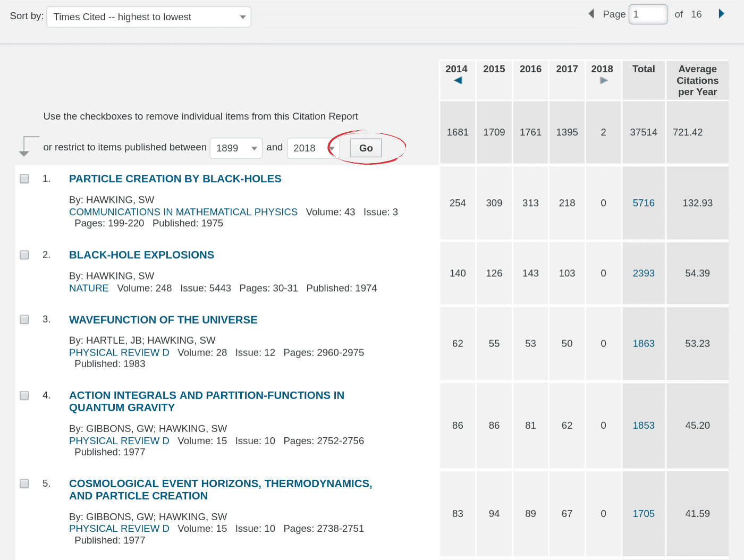Shift citation years later using 2018 column arrow
This screenshot has width=744, height=560.
point(603,80)
